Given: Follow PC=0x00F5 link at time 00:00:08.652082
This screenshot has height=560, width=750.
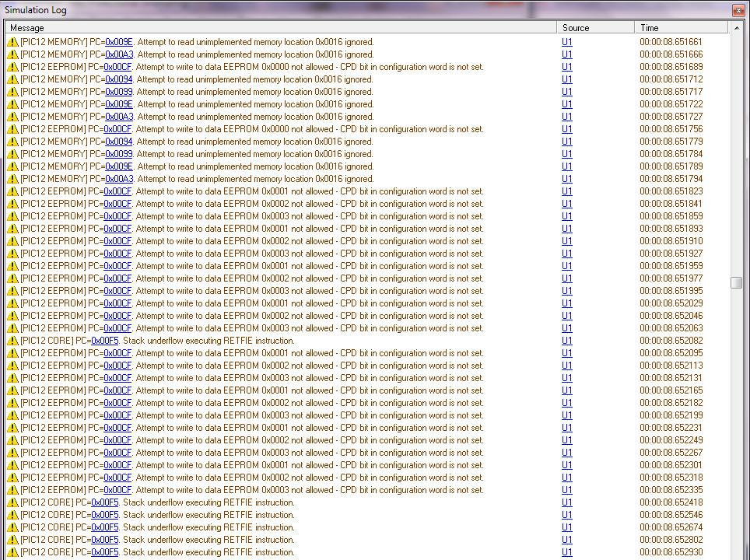Looking at the screenshot, I should (x=105, y=341).
